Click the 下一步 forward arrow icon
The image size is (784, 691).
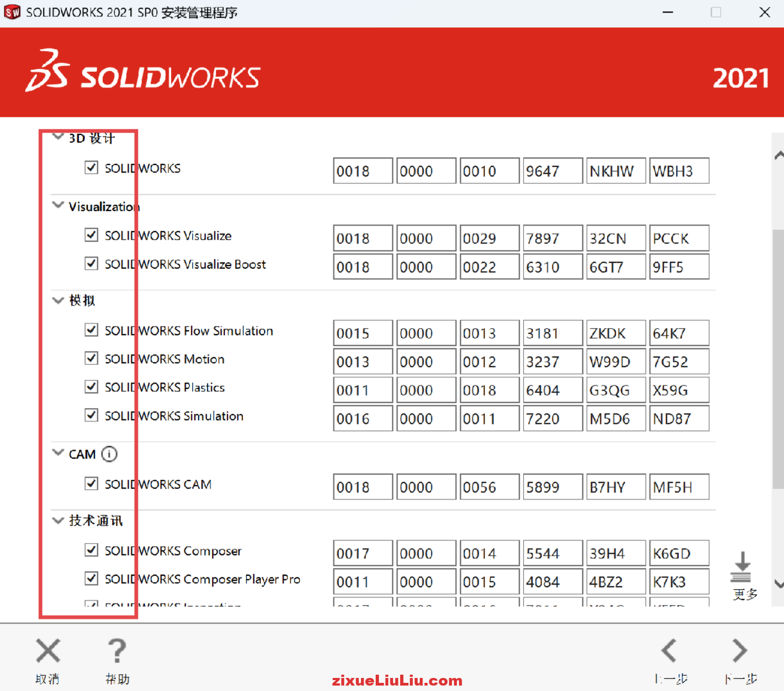click(x=739, y=651)
